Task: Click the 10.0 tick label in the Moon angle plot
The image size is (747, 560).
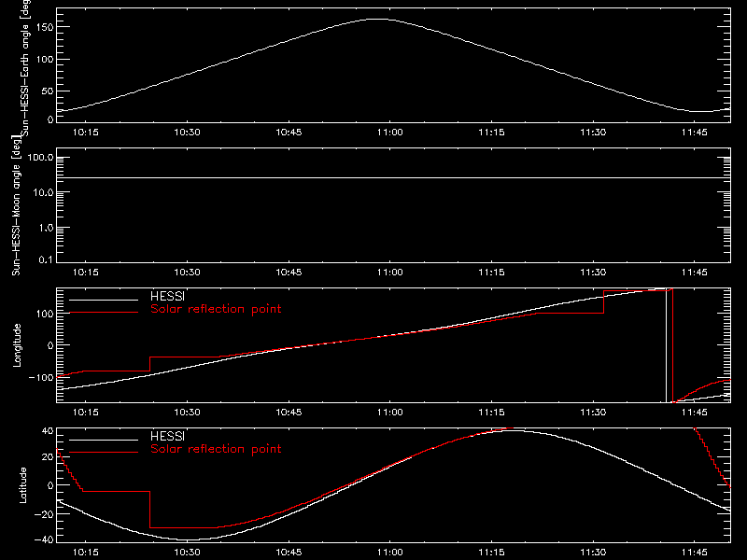Action: (44, 193)
